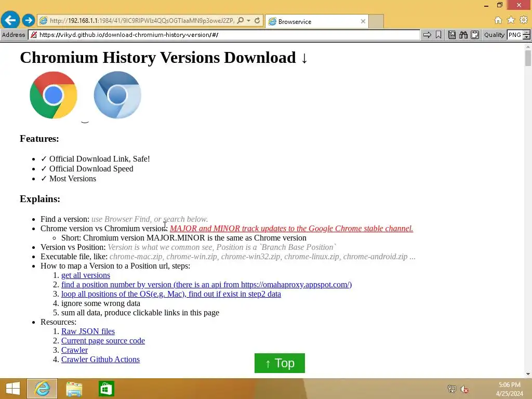Click the bookmark ribbon icon
The height and width of the screenshot is (399, 532).
pyautogui.click(x=438, y=35)
